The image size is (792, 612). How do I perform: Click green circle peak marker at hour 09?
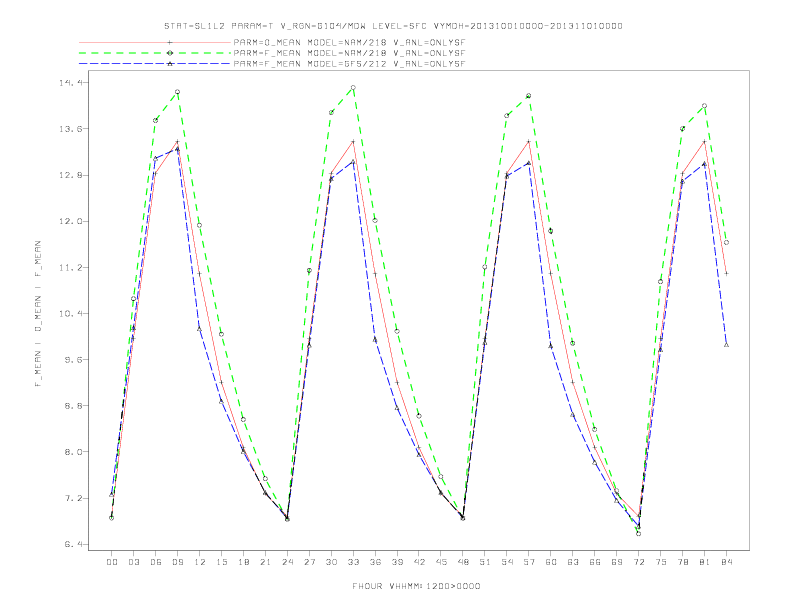[177, 92]
